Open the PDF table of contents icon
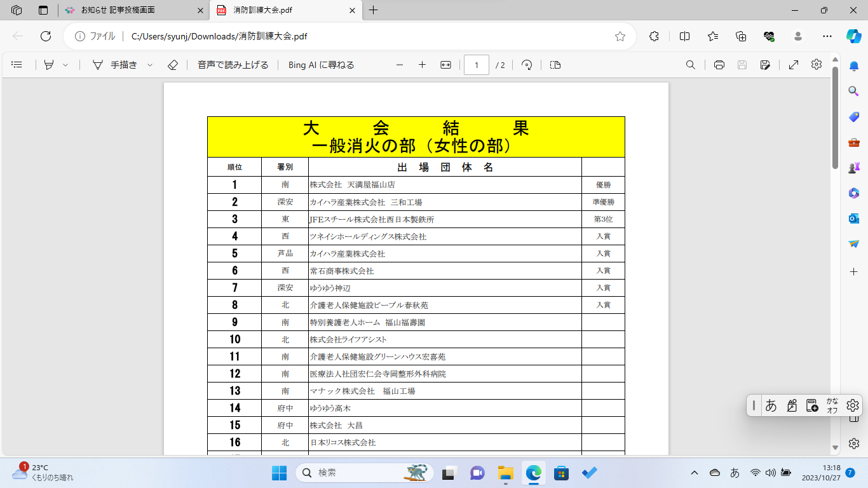Viewport: 868px width, 488px height. (x=17, y=65)
